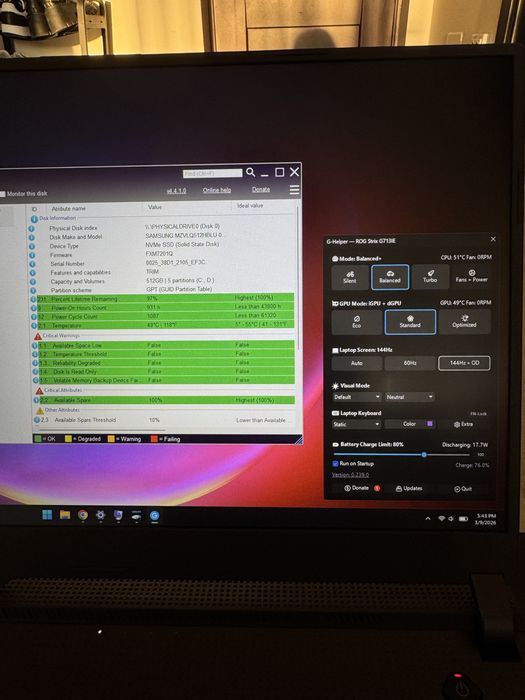Switch GPU mode to Eco

point(357,322)
